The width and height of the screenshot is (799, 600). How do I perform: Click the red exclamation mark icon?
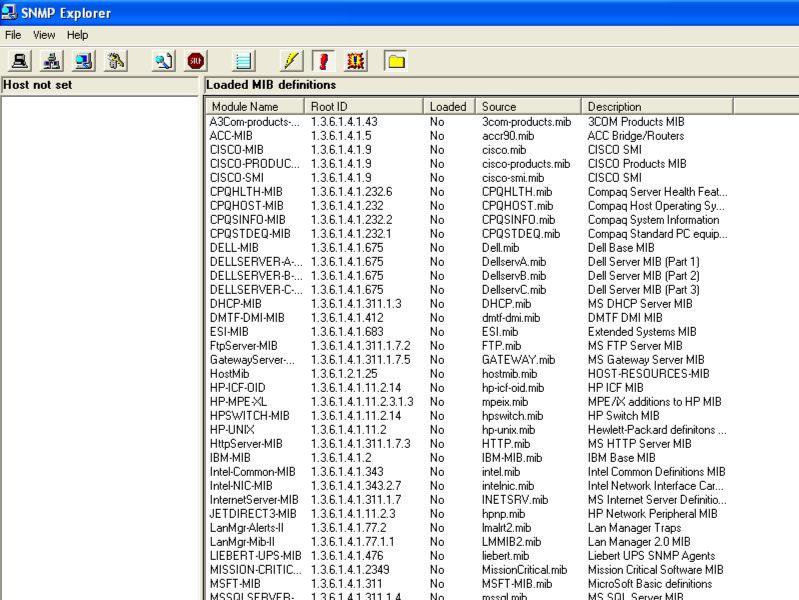(324, 61)
